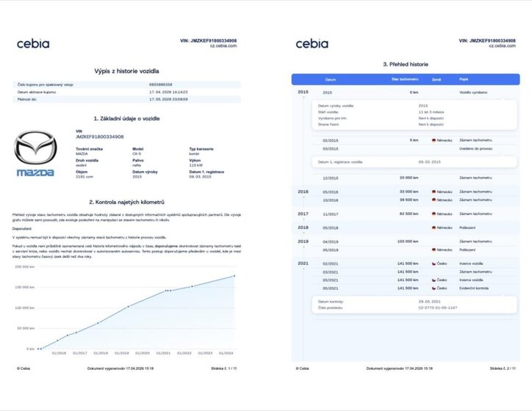Click the Mazda logo emblem

coord(35,149)
